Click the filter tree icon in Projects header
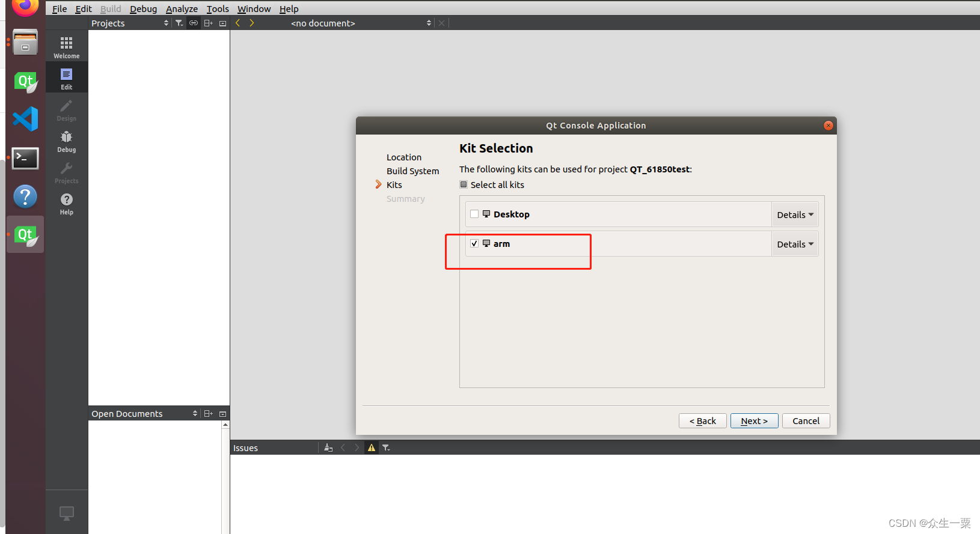The image size is (980, 534). click(179, 23)
